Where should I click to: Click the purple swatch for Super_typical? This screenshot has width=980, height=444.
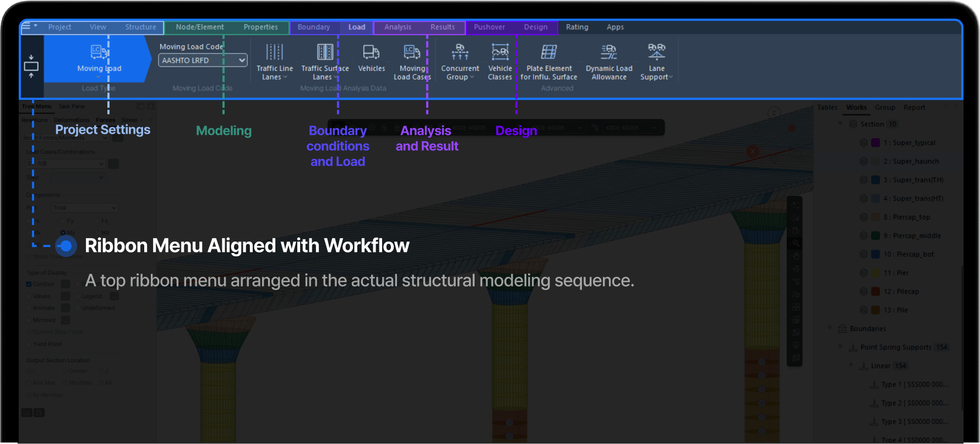[x=875, y=142]
